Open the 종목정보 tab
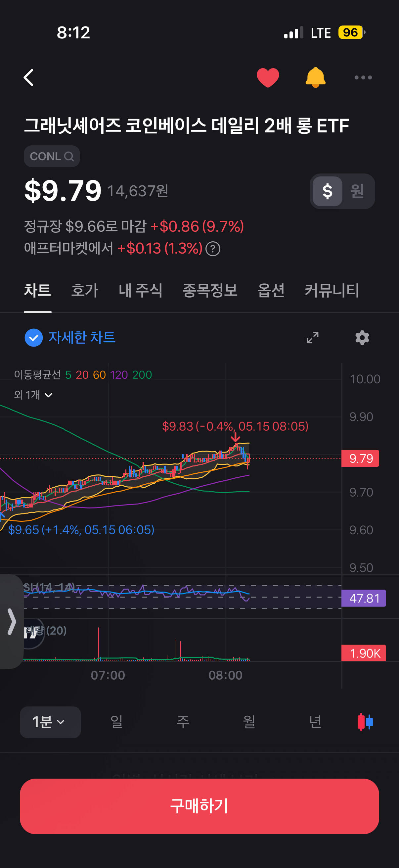 (x=210, y=290)
